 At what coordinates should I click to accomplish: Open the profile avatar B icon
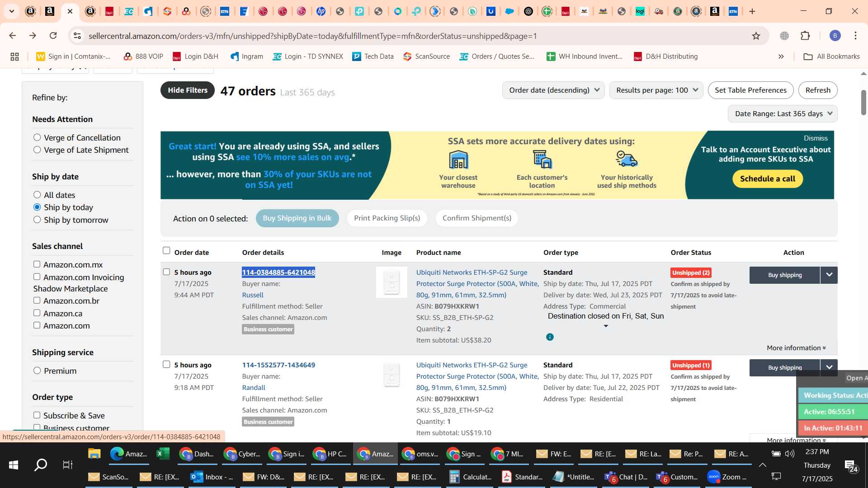pyautogui.click(x=835, y=36)
